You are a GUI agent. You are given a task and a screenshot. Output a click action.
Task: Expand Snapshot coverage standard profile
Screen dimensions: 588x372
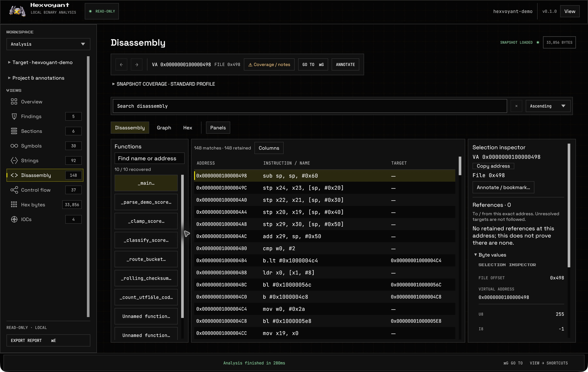click(x=163, y=84)
